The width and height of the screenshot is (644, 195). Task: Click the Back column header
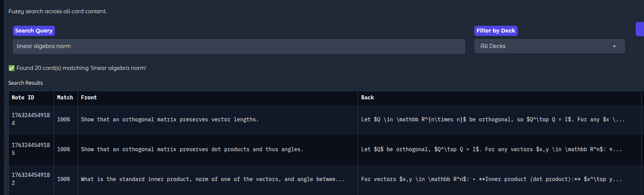367,97
